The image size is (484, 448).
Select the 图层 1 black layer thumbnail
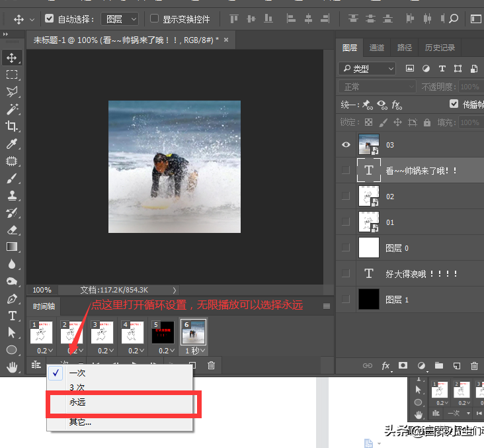pyautogui.click(x=368, y=299)
